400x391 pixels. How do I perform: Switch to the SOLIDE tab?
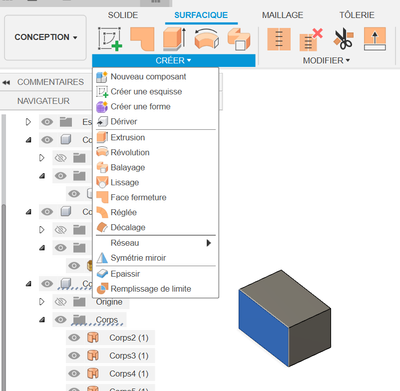point(123,15)
